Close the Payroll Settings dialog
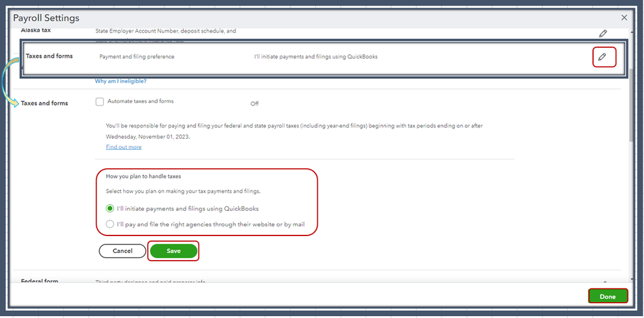This screenshot has width=644, height=318. [x=624, y=17]
